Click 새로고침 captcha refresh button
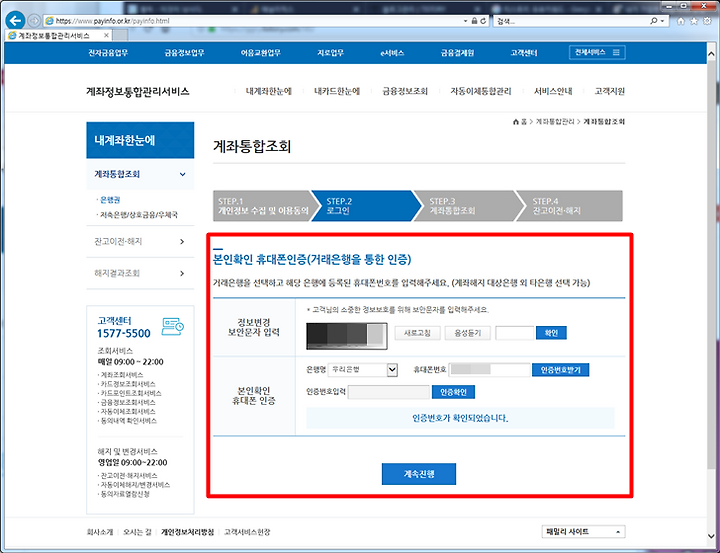Screen dimensions: 720x553 pyautogui.click(x=417, y=333)
